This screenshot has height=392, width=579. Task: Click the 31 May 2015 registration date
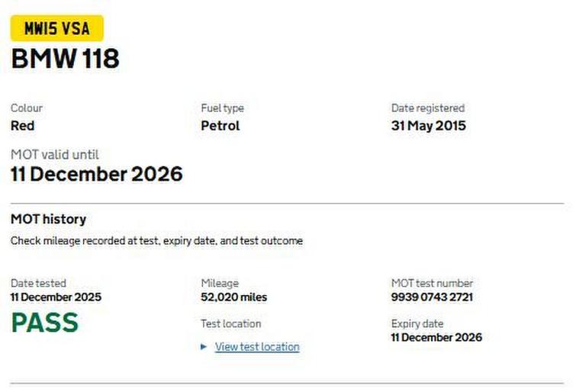[x=428, y=126]
